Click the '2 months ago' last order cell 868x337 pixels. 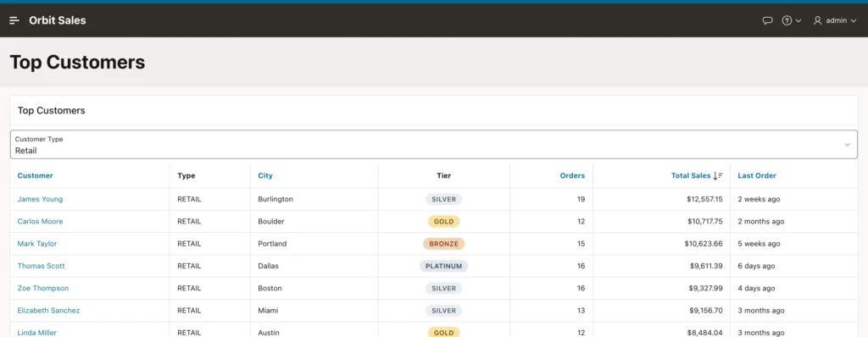[x=761, y=221]
